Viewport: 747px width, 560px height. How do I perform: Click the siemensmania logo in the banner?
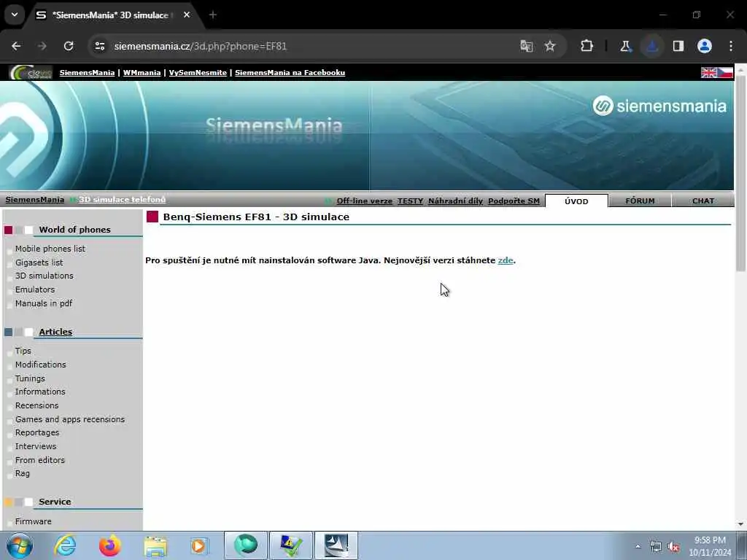tap(659, 106)
